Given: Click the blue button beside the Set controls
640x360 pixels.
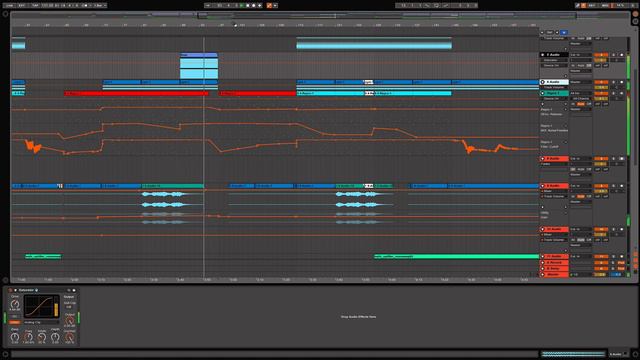Looking at the screenshot, I should (x=564, y=32).
